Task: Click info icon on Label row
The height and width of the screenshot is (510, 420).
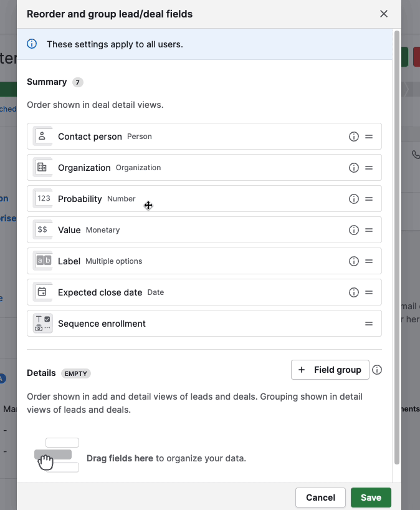Action: point(354,261)
